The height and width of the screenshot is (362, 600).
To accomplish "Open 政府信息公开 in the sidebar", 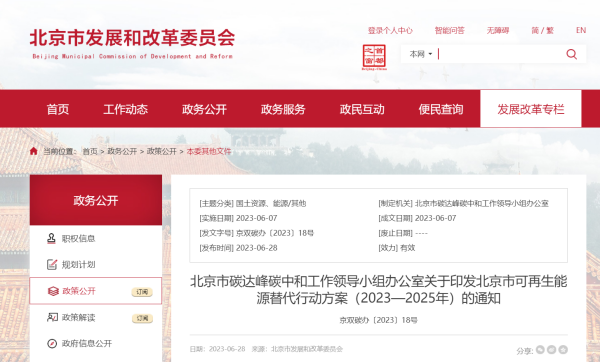I will click(x=87, y=344).
